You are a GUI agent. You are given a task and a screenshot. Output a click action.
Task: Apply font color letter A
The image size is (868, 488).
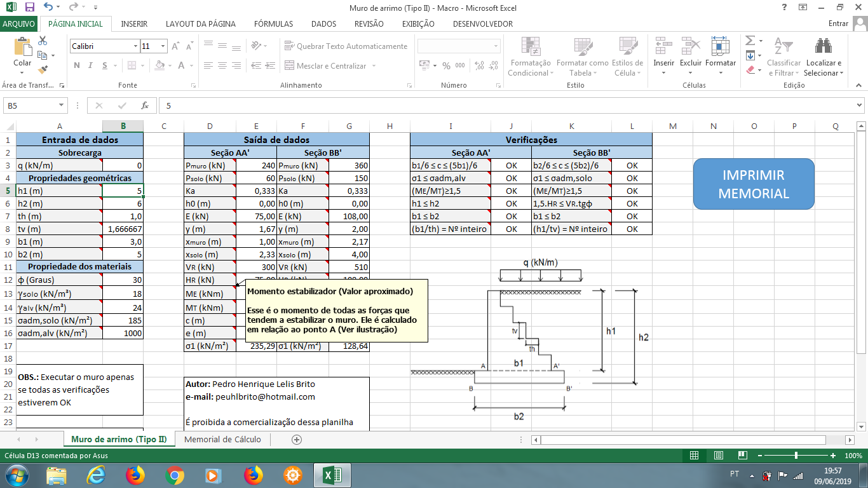[182, 65]
